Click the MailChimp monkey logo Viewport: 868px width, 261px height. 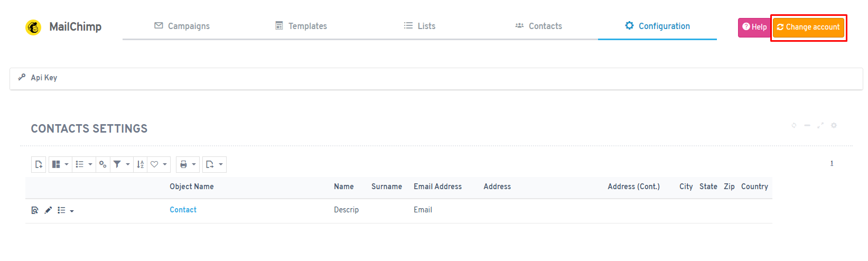[x=33, y=27]
